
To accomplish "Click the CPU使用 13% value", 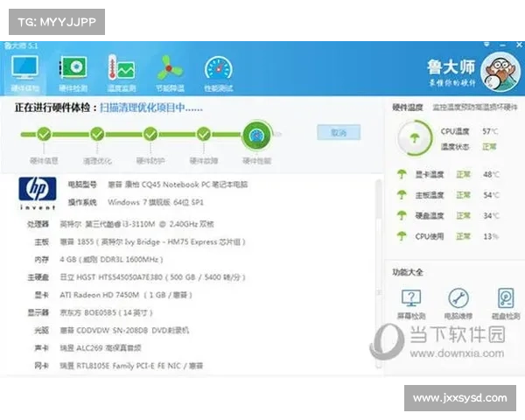I will click(x=491, y=236).
